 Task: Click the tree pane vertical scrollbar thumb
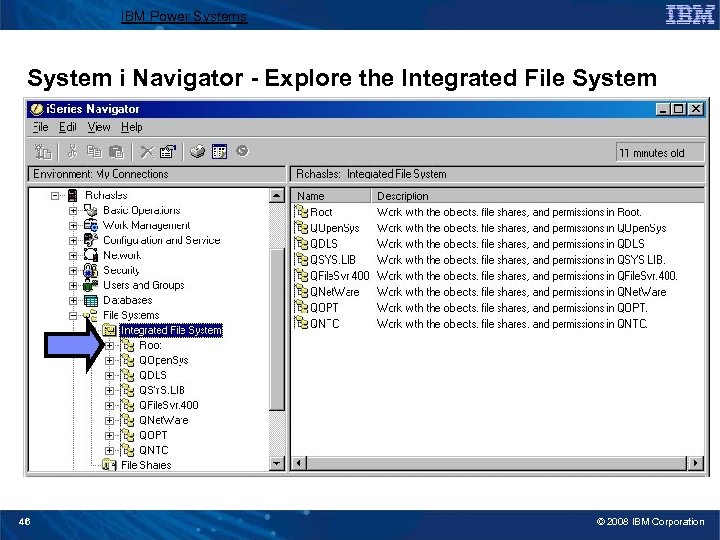pyautogui.click(x=277, y=330)
